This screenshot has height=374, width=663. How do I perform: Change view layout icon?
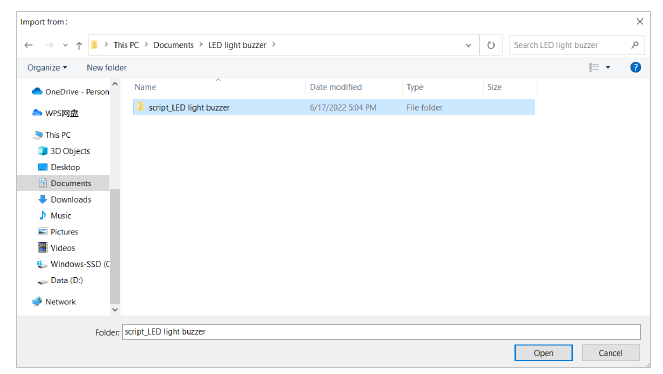tap(594, 67)
